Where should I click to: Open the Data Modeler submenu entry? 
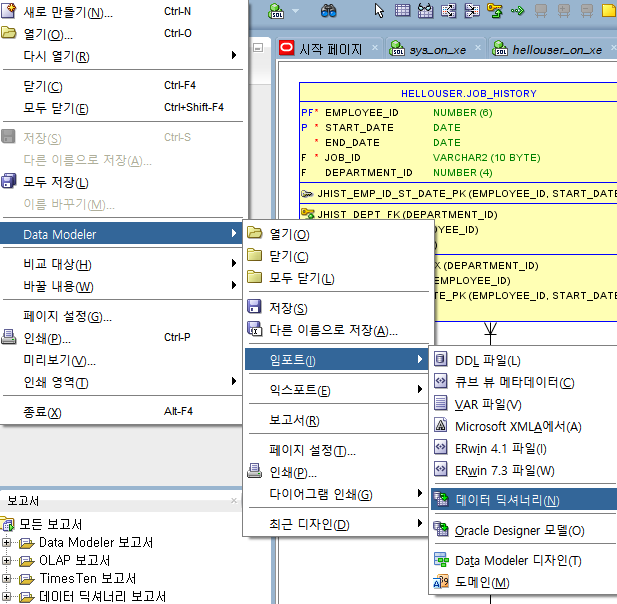pyautogui.click(x=121, y=234)
